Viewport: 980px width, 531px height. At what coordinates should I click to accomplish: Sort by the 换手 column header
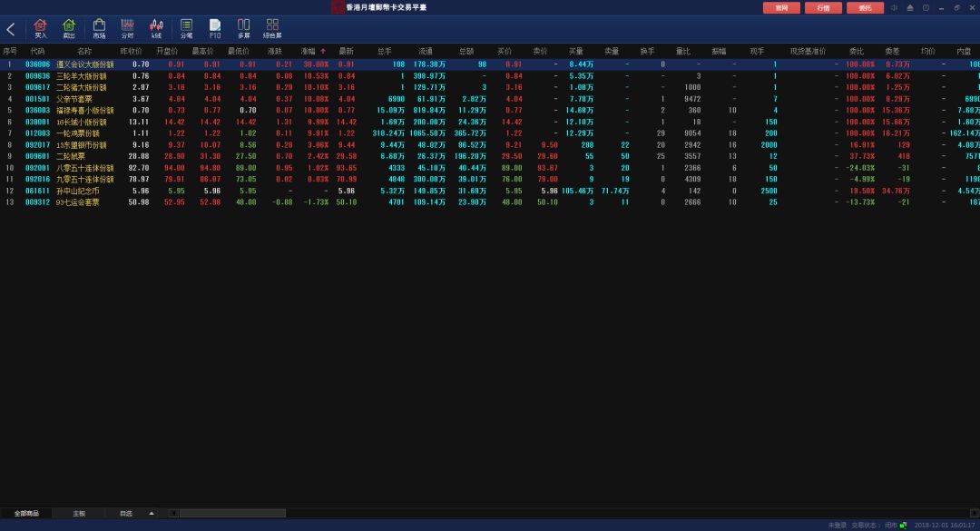647,52
